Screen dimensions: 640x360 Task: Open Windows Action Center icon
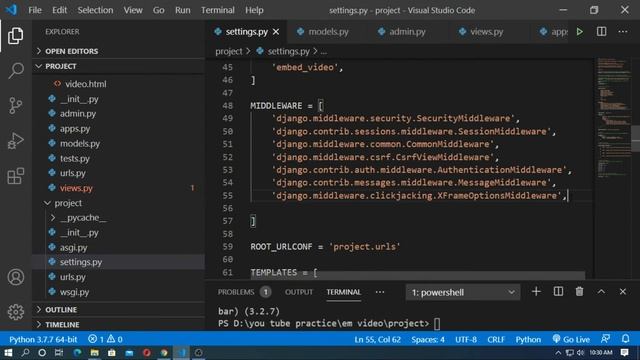(x=624, y=352)
